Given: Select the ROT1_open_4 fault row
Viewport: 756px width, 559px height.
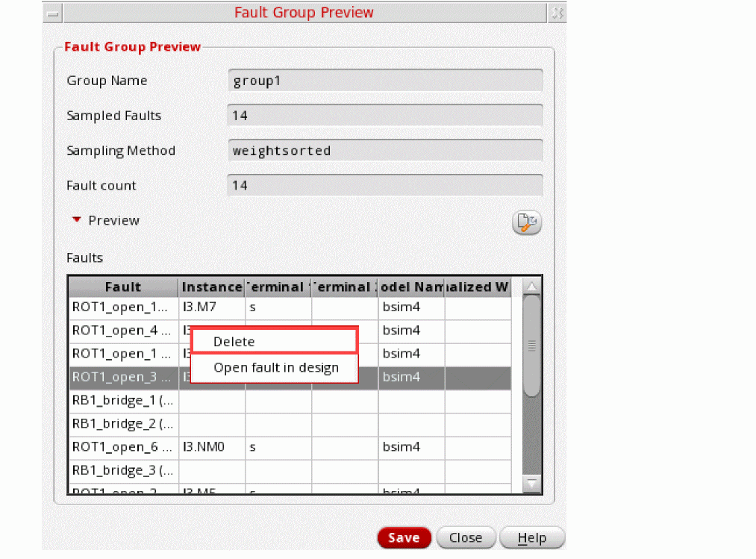Looking at the screenshot, I should (x=290, y=331).
